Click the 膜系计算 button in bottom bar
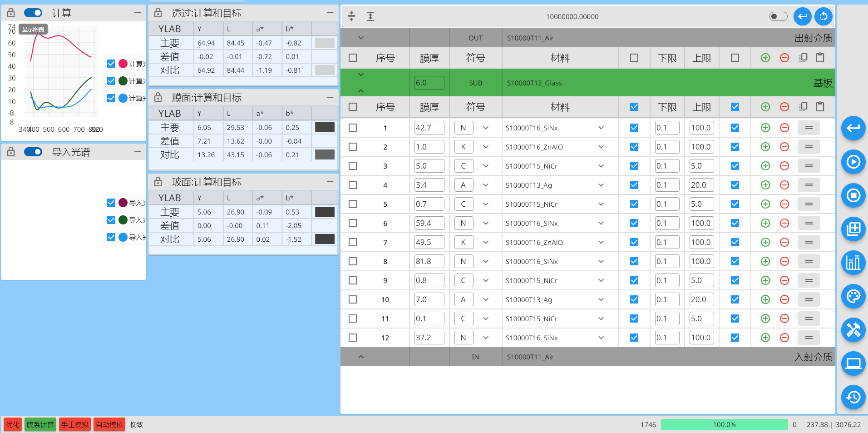 tap(40, 424)
